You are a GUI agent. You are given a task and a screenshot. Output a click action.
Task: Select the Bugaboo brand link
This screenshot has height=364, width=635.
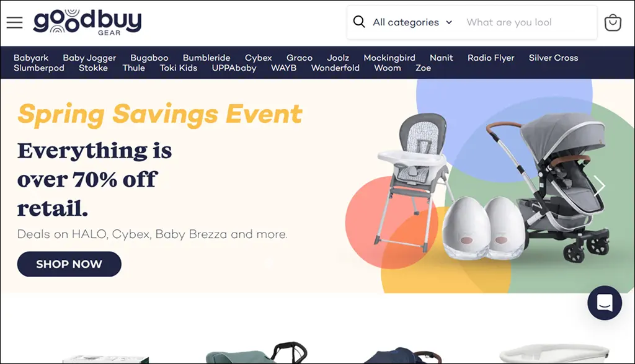pyautogui.click(x=149, y=58)
